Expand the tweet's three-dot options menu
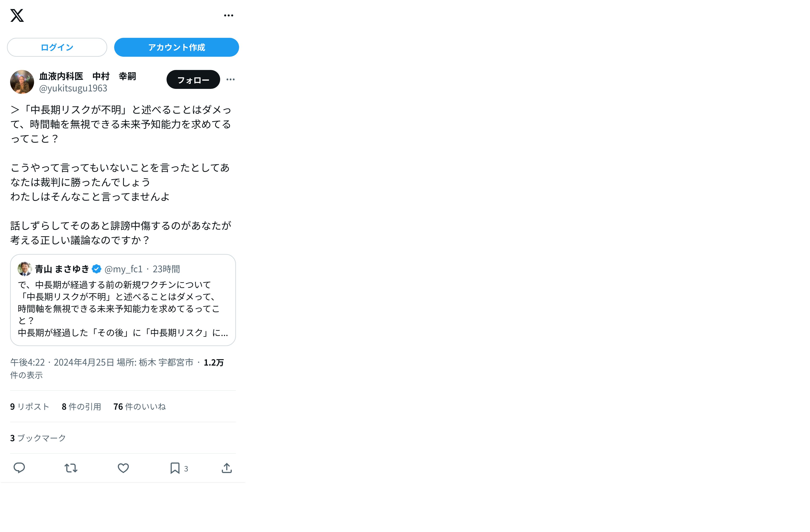The width and height of the screenshot is (810, 532). (230, 80)
